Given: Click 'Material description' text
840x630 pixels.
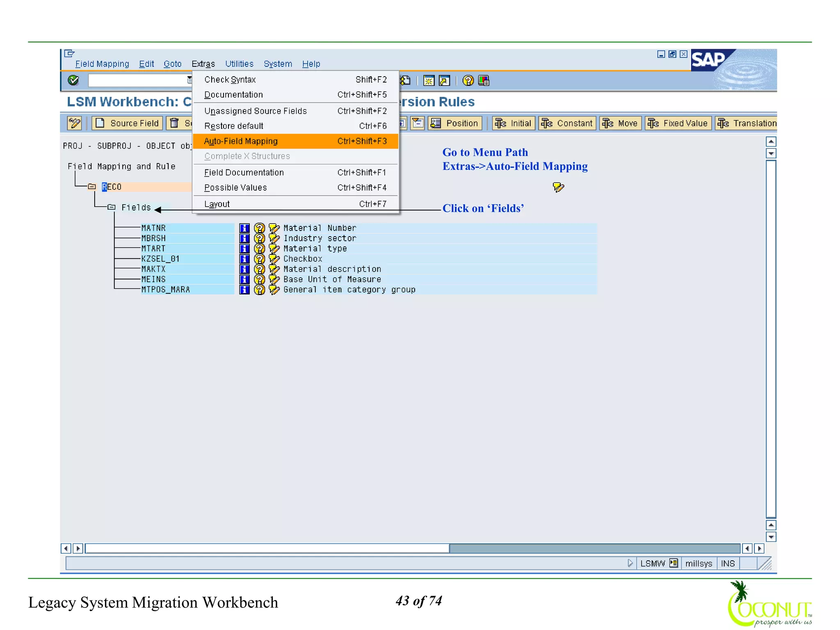Looking at the screenshot, I should (x=332, y=269).
